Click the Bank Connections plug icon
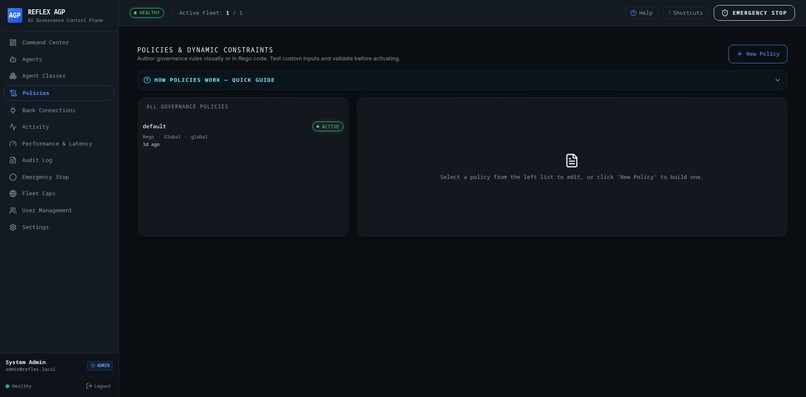Screen dimensions: 806x397 coord(13,111)
